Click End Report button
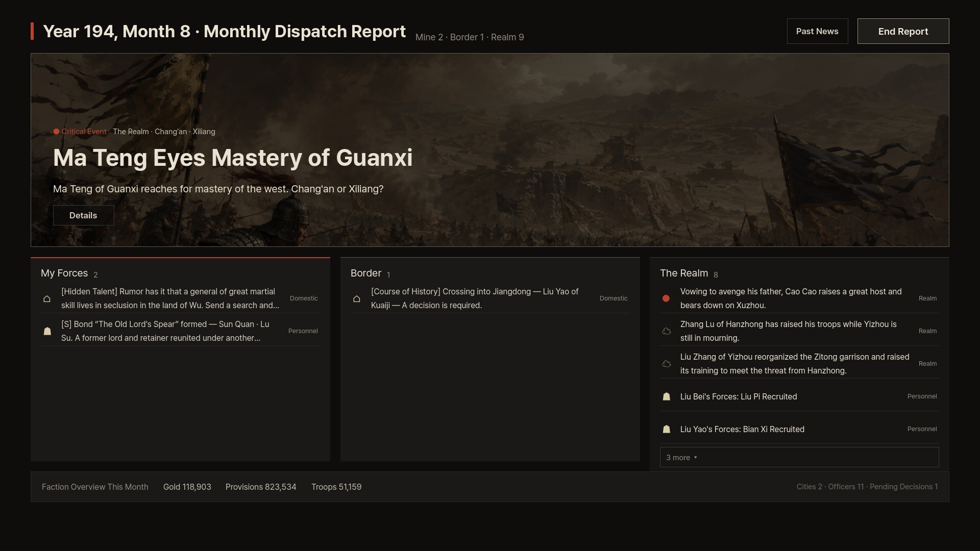Screen dimensions: 980x551 [x=903, y=31]
